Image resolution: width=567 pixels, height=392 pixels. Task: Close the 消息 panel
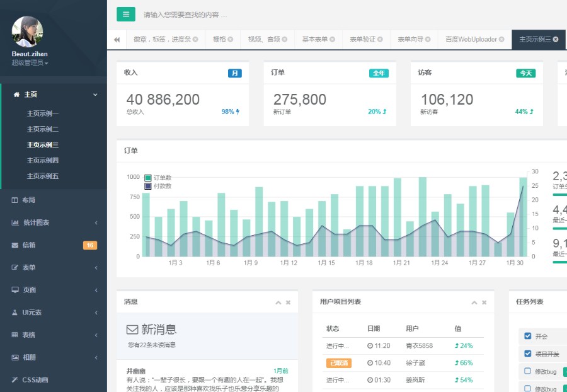(288, 303)
